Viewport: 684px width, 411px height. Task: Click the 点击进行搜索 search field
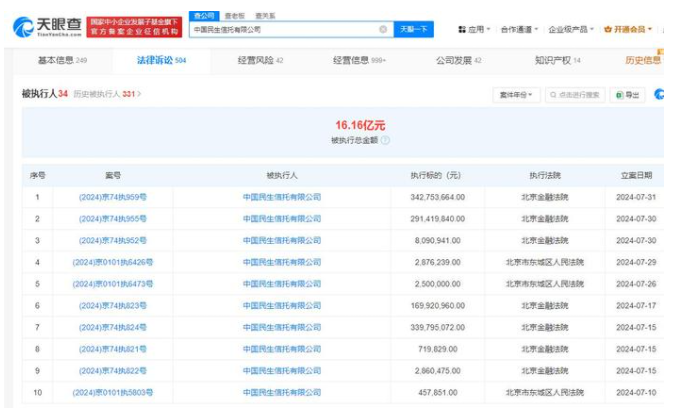click(575, 95)
